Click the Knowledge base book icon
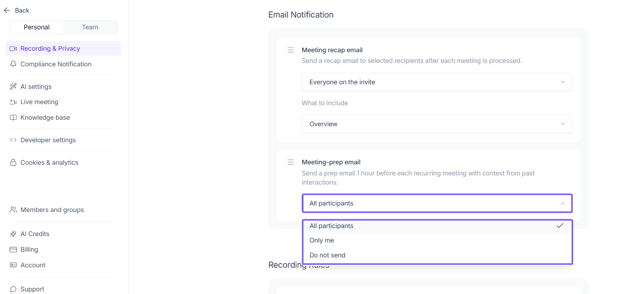 [x=13, y=117]
